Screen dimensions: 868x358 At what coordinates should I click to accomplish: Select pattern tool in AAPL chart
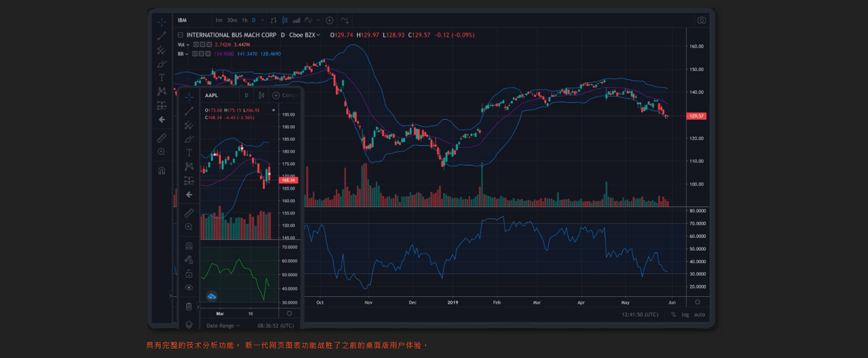click(189, 167)
